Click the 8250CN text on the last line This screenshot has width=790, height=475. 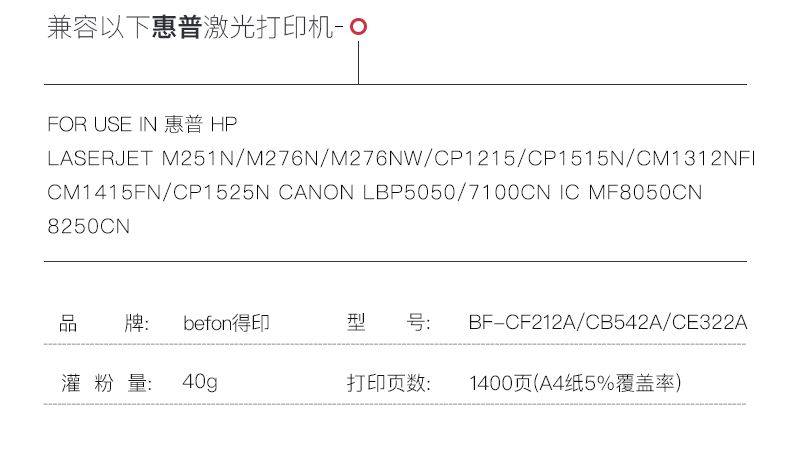(89, 227)
